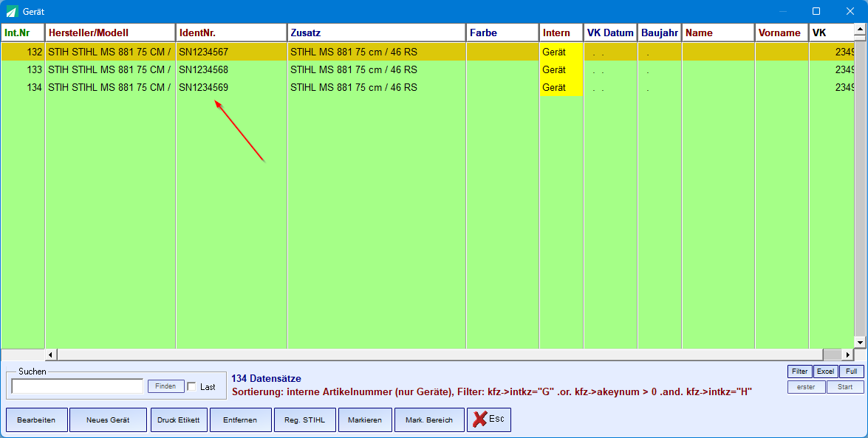The width and height of the screenshot is (868, 438).
Task: Open the Filter button
Action: 800,372
